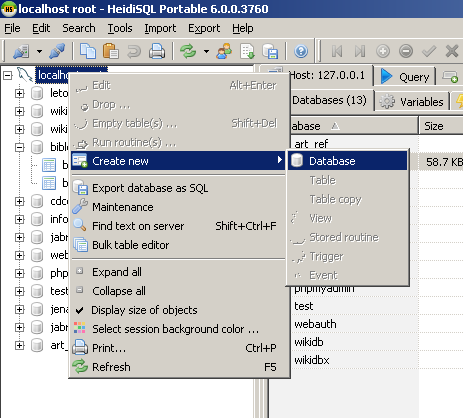463x418 pixels.
Task: Collapse the localhost root tree node
Action: click(x=7, y=75)
